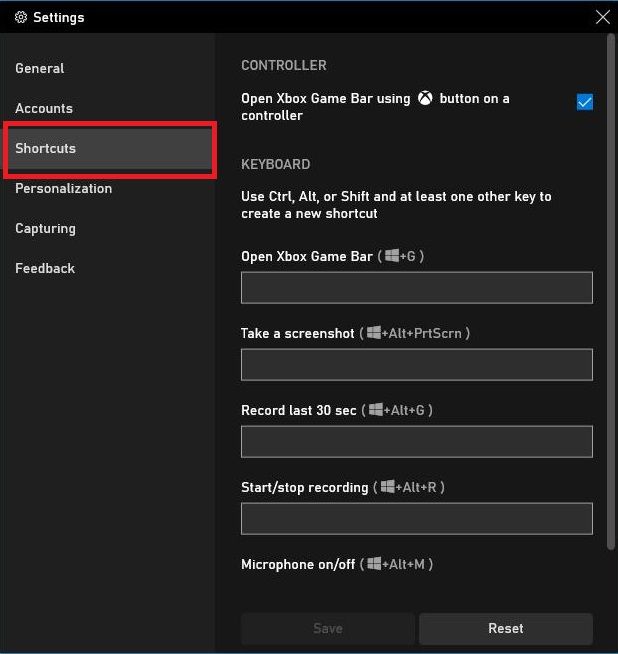The height and width of the screenshot is (654, 618).
Task: Close the Settings window with the X
Action: click(x=602, y=17)
